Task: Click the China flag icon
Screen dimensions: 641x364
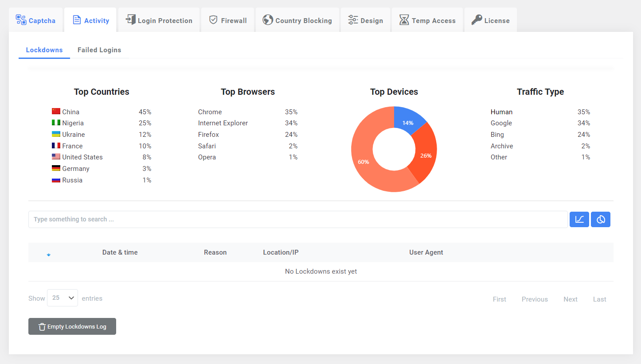Action: coord(56,111)
